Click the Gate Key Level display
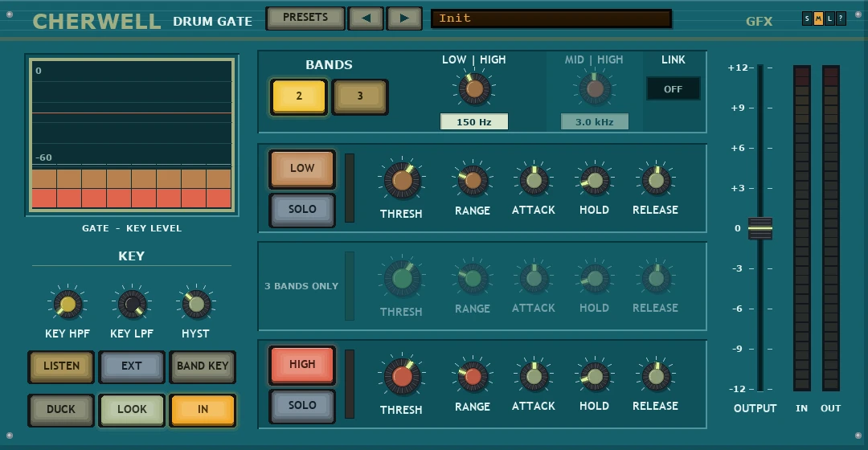The width and height of the screenshot is (868, 450). (132, 134)
